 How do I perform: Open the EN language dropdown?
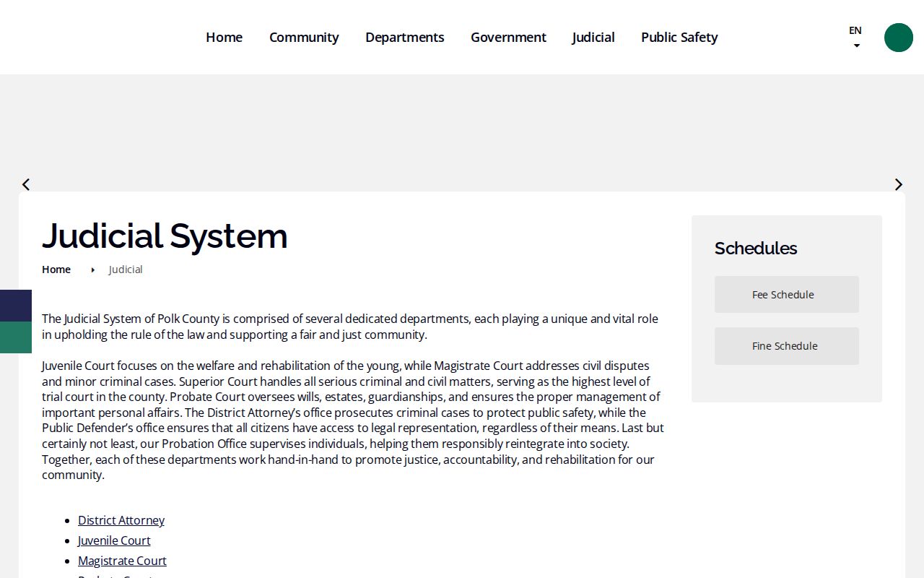pyautogui.click(x=855, y=37)
